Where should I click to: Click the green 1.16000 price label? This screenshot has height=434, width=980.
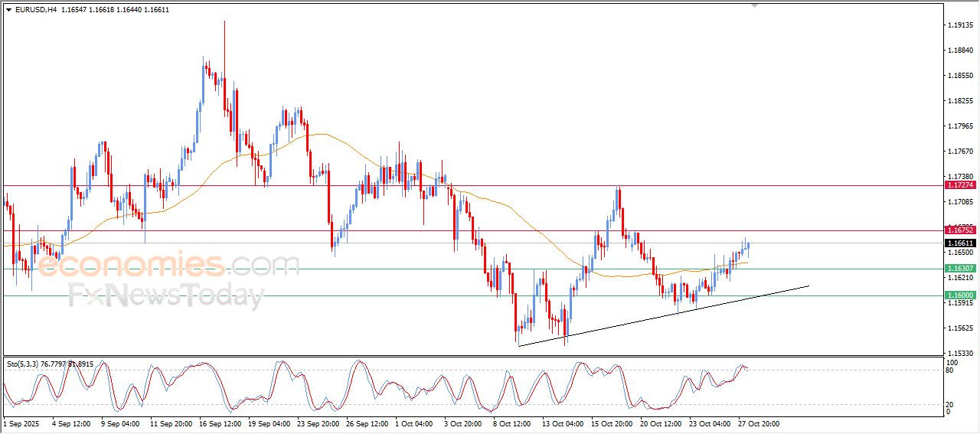pos(959,295)
